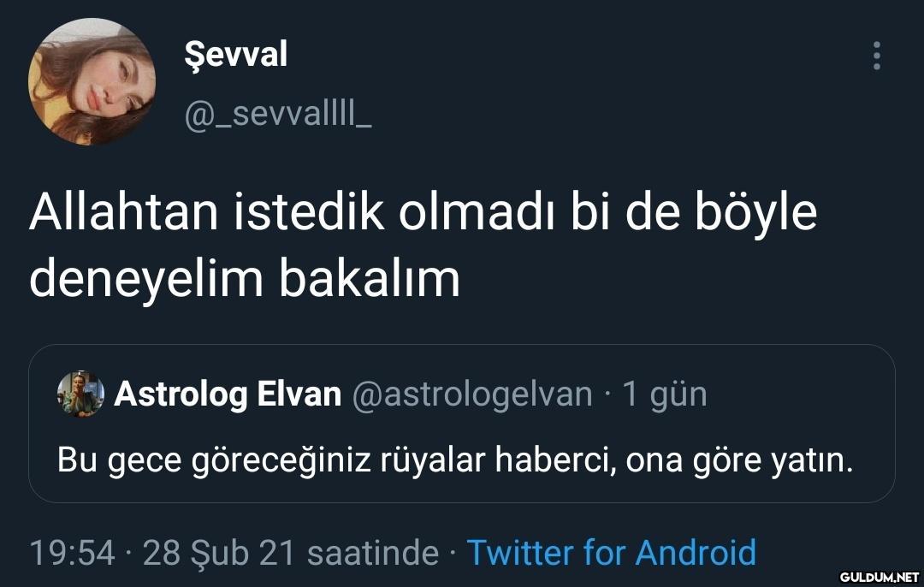
Task: Click the "1 gün" quoted tweet time
Action: coord(665,394)
